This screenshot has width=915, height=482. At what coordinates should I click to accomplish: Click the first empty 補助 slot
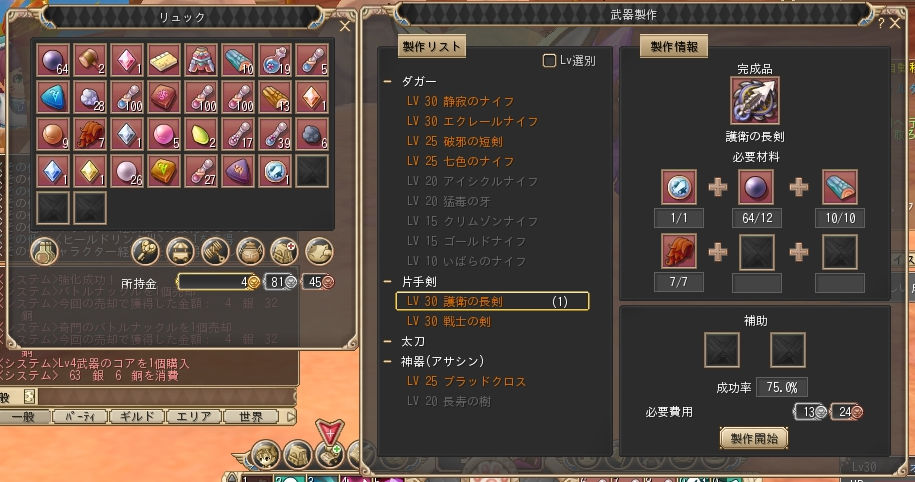pos(722,350)
